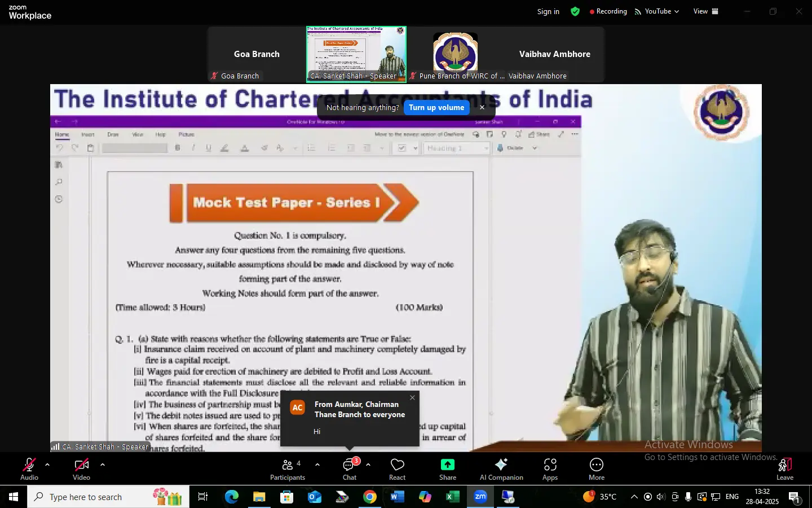
Task: Toggle video camera on
Action: 81,469
